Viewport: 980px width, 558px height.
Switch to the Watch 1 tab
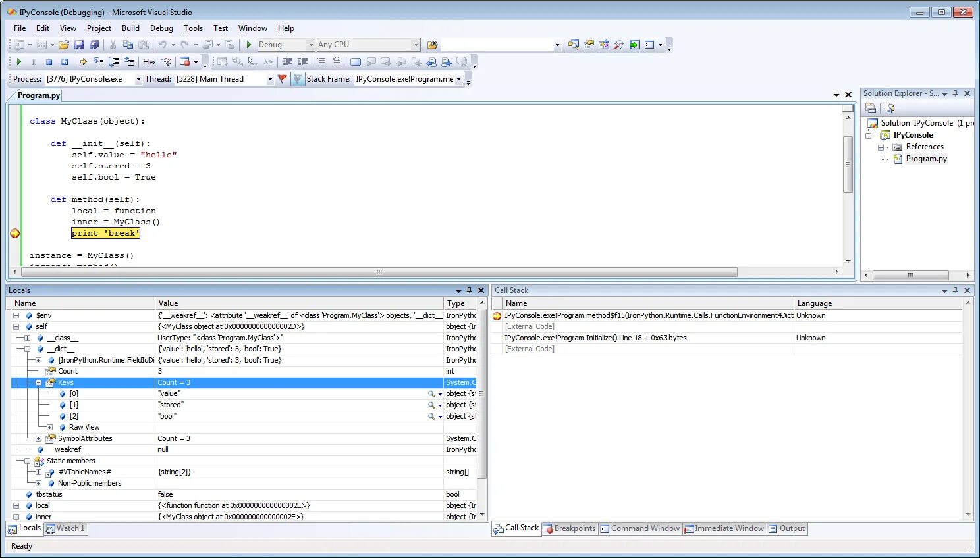click(x=66, y=528)
